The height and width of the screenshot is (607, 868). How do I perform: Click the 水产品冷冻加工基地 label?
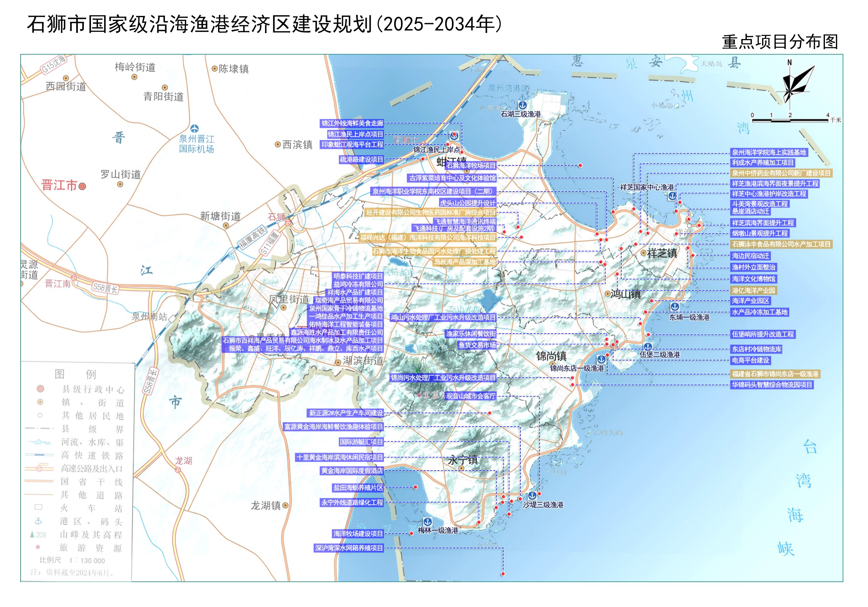point(760,312)
